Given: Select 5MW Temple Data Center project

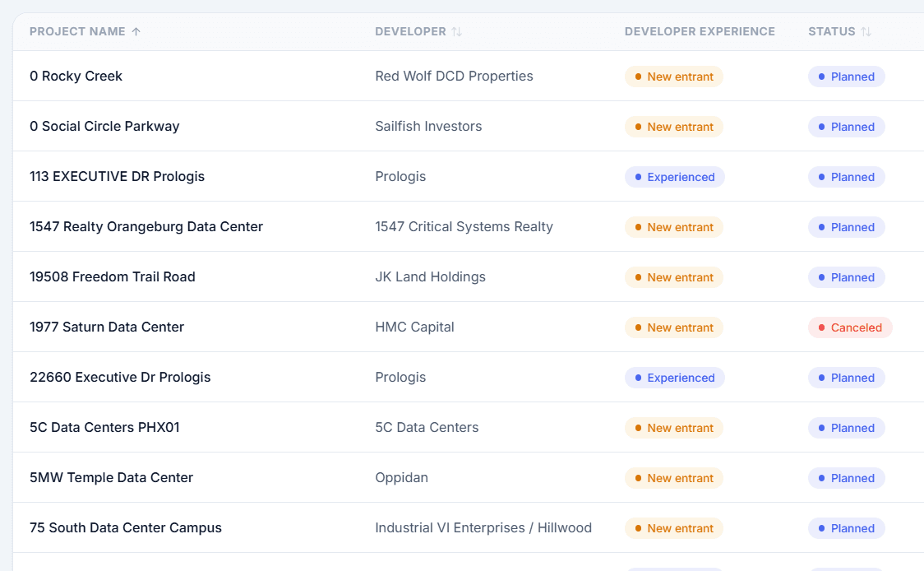Looking at the screenshot, I should pos(111,477).
